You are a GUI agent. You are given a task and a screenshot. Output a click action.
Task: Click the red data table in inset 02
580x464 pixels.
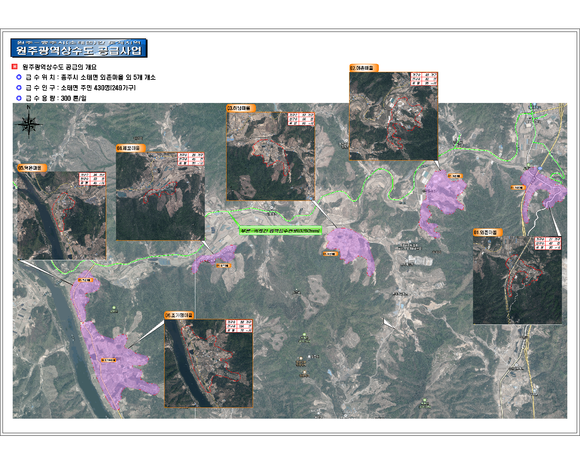click(x=424, y=79)
